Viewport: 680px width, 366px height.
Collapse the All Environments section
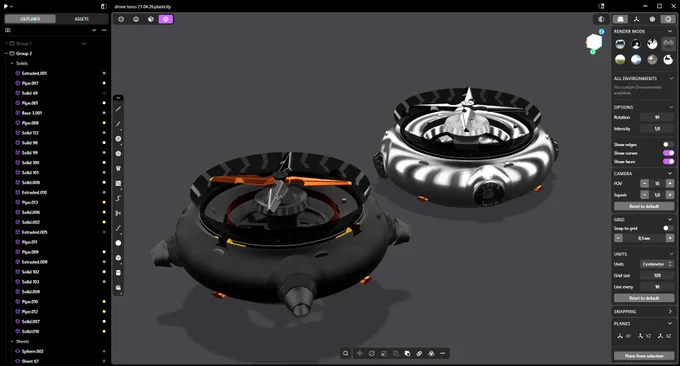pyautogui.click(x=671, y=78)
